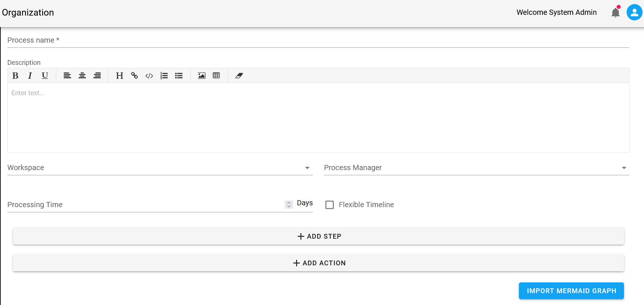Insert an image into the description
The height and width of the screenshot is (305, 644).
tap(202, 76)
